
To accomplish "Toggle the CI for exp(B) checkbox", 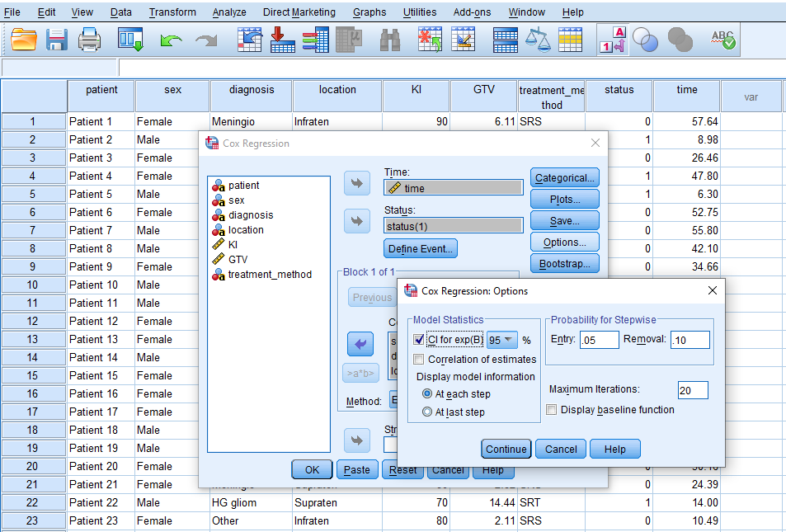I will pyautogui.click(x=418, y=340).
